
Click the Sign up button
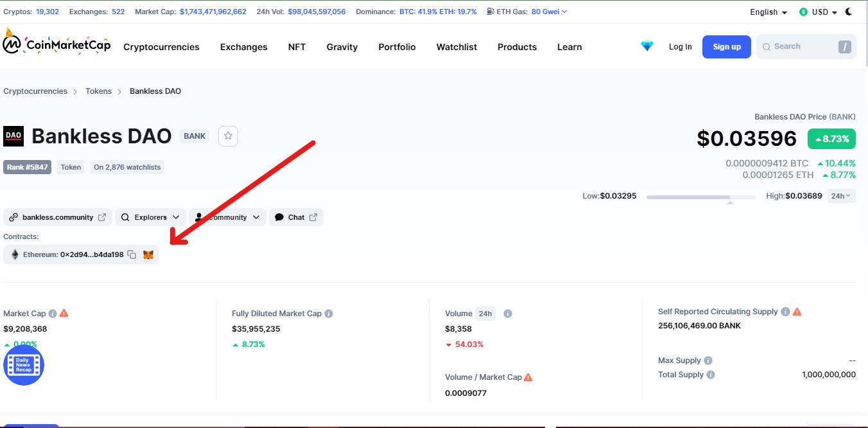[727, 47]
